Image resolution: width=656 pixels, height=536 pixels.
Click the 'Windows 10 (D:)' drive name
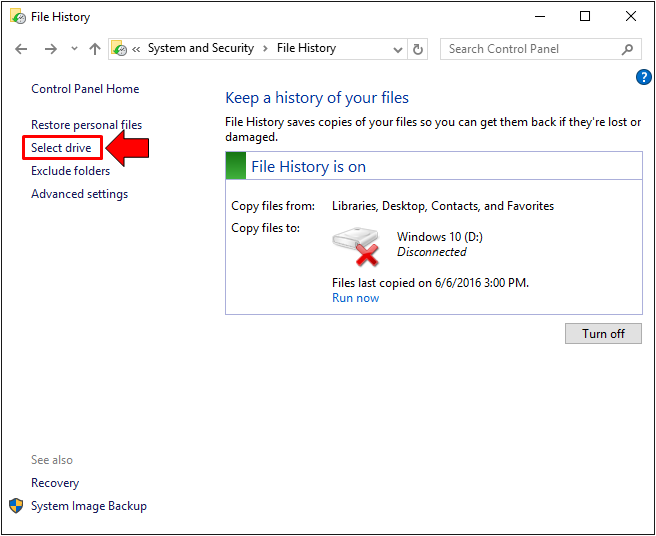click(x=440, y=237)
